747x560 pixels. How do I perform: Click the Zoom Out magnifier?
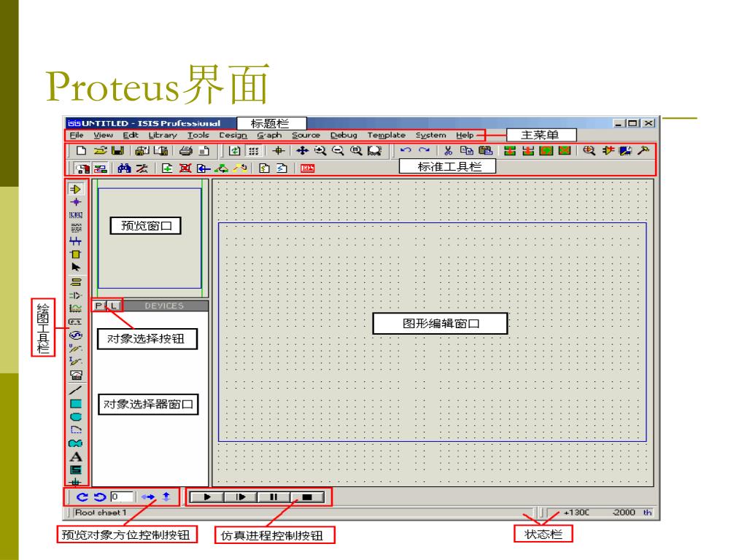tap(338, 151)
